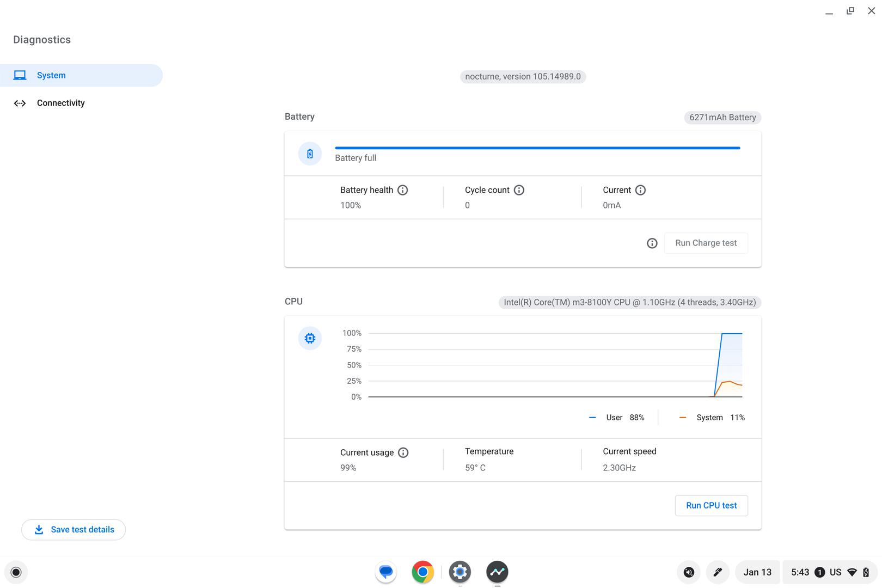The height and width of the screenshot is (588, 882).
Task: Click the stylus pen tools icon
Action: point(717,572)
